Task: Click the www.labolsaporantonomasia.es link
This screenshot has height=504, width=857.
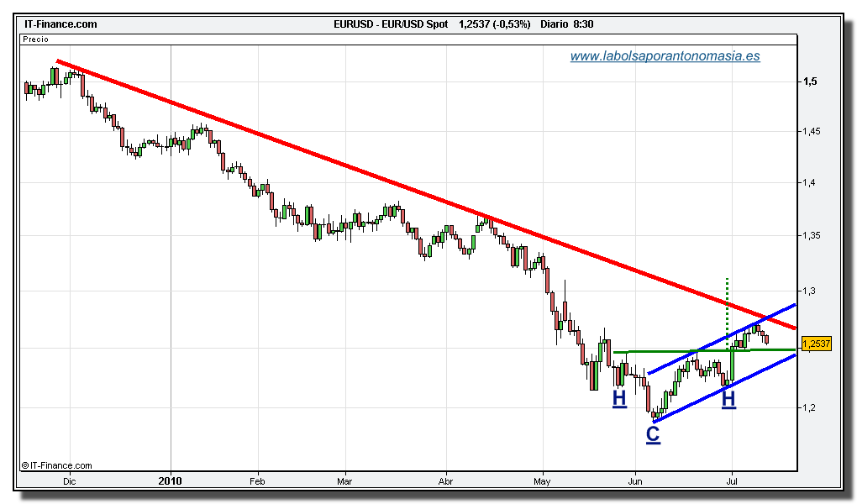Action: tap(665, 56)
